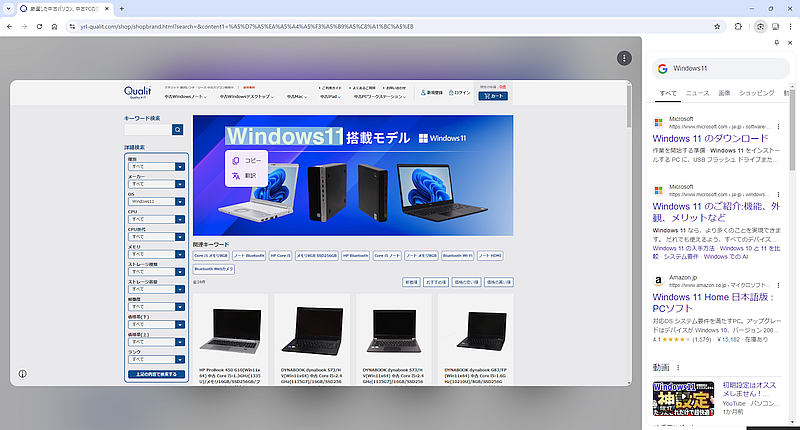Toggle the Google Lens toolbar icon

pos(760,27)
